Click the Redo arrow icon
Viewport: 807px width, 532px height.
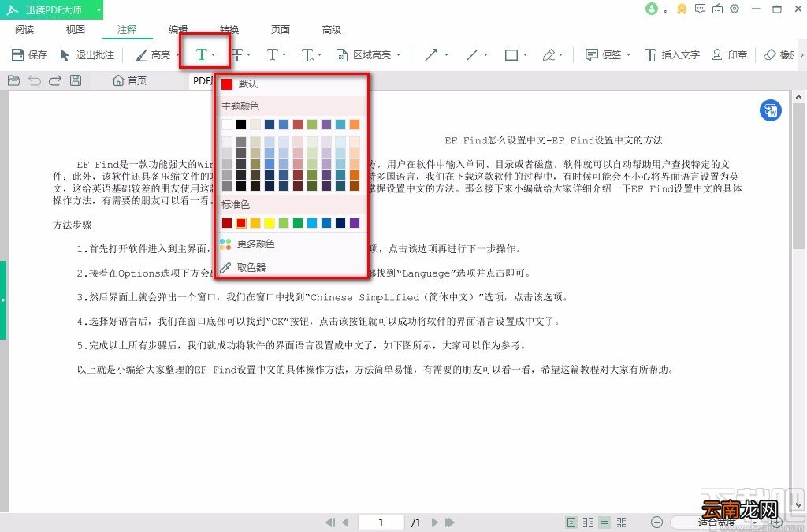click(x=55, y=80)
